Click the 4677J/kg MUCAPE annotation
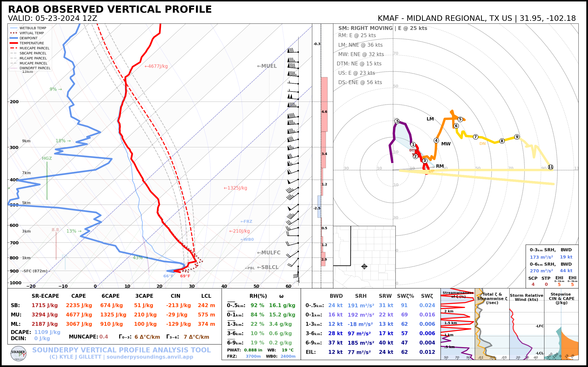This screenshot has height=367, width=588. (x=156, y=66)
